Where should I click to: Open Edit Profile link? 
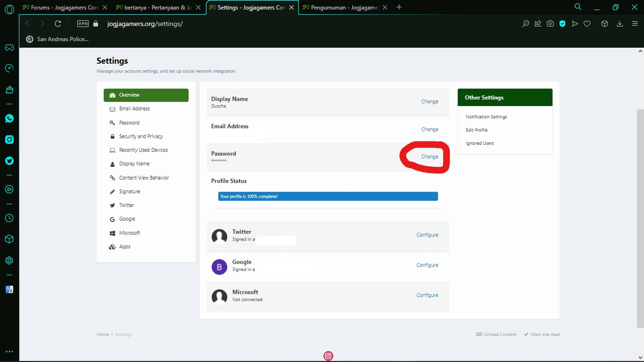pyautogui.click(x=476, y=130)
